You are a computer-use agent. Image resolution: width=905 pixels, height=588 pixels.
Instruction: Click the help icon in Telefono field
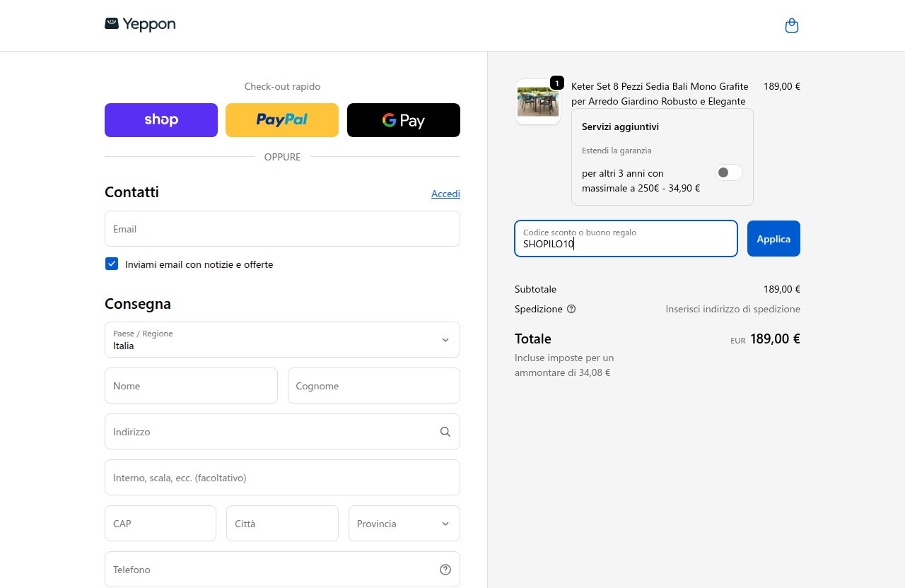point(445,570)
